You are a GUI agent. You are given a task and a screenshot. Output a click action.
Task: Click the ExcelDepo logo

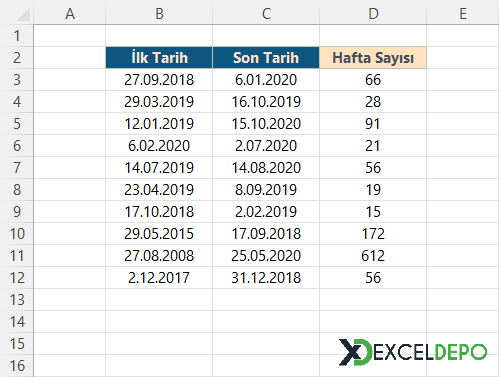coord(413,352)
